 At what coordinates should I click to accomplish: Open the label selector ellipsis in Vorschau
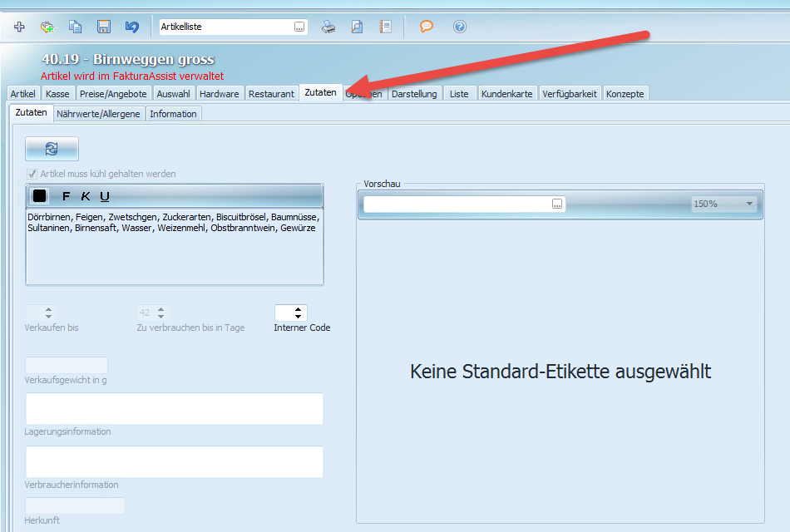click(557, 204)
